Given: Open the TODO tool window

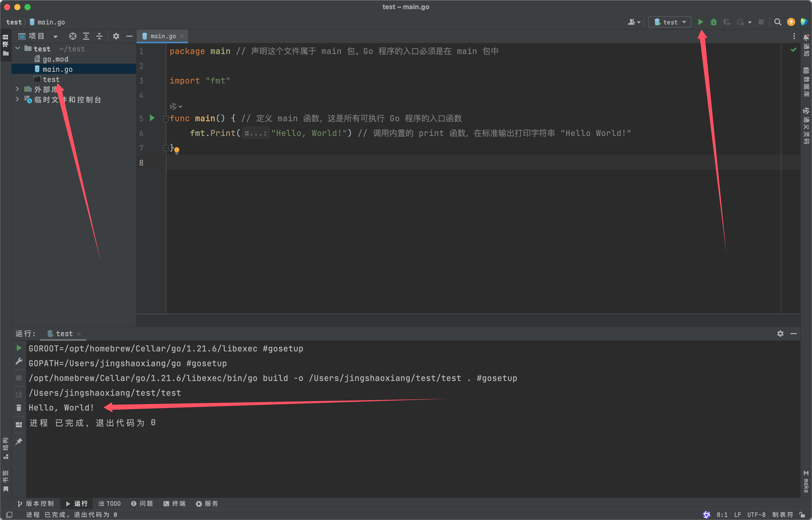Looking at the screenshot, I should coord(109,503).
